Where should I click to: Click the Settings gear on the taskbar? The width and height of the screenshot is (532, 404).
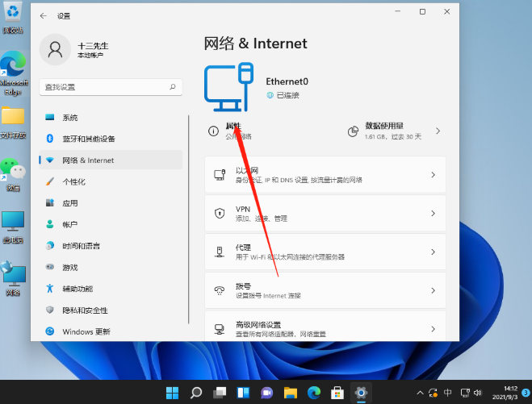[361, 393]
